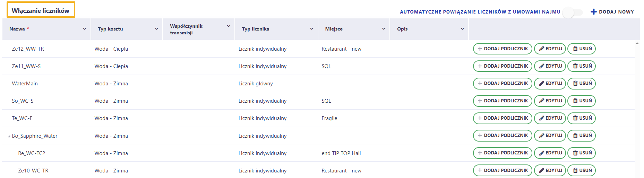Open the Typ licznika column chevron

311,29
